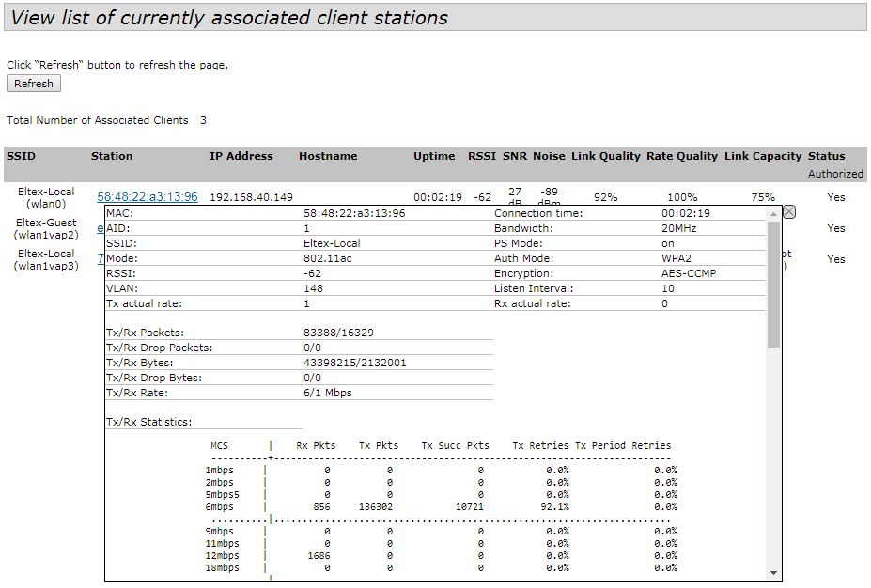Close the station details popup
Image resolution: width=871 pixels, height=588 pixels.
click(789, 212)
